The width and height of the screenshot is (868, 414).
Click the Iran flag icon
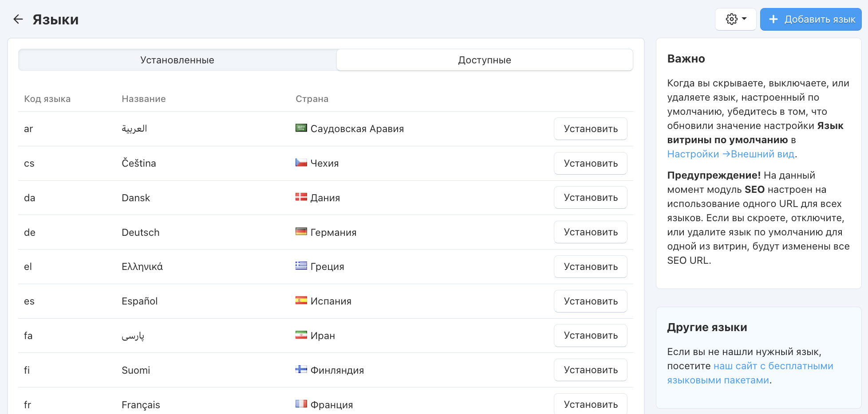pyautogui.click(x=301, y=335)
